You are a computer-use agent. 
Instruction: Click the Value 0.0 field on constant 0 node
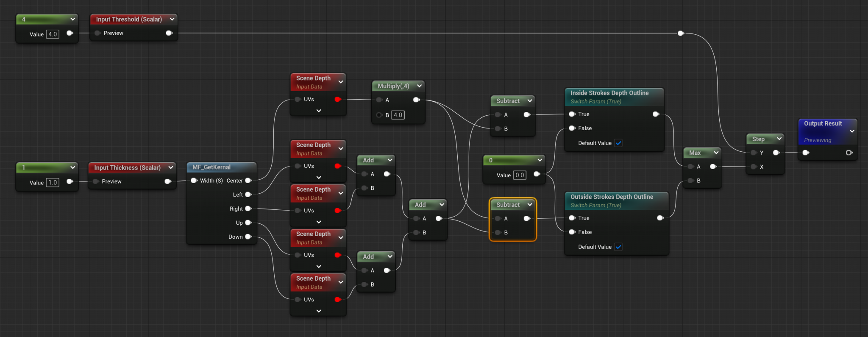[x=520, y=175]
